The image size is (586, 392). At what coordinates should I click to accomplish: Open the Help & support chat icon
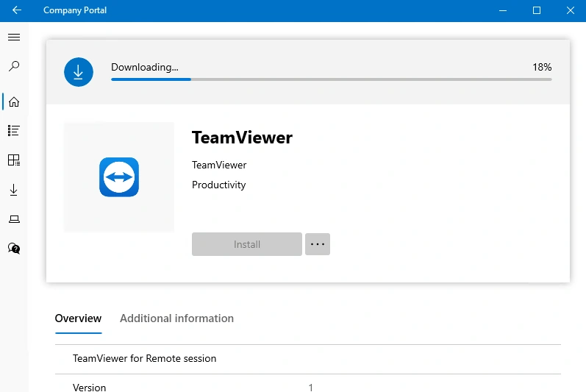pyautogui.click(x=14, y=248)
